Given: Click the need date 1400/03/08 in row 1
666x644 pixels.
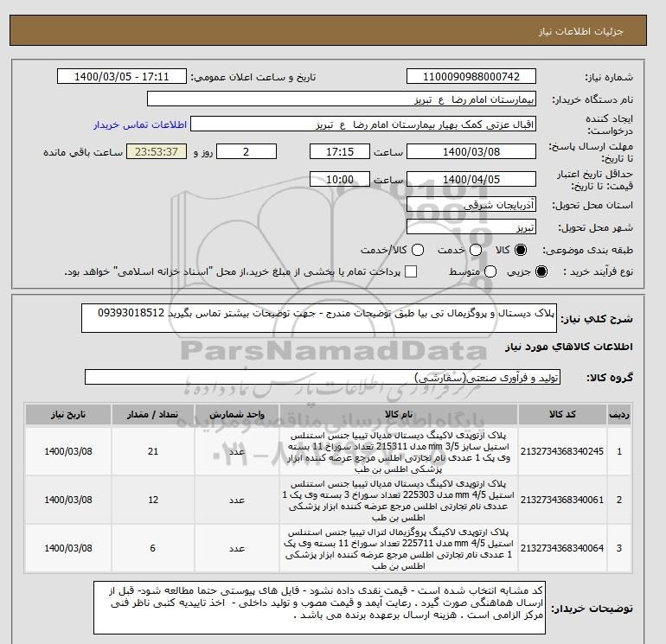Looking at the screenshot, I should tap(68, 451).
